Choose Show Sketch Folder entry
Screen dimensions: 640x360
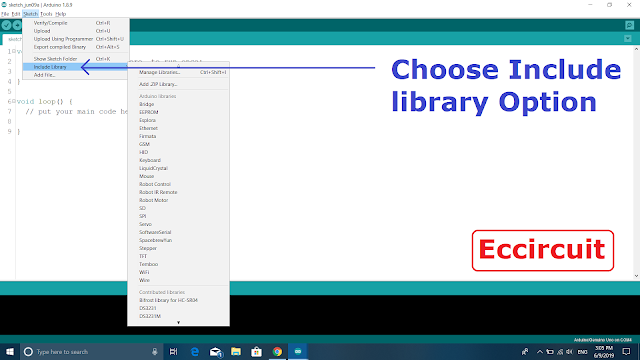click(x=76, y=59)
